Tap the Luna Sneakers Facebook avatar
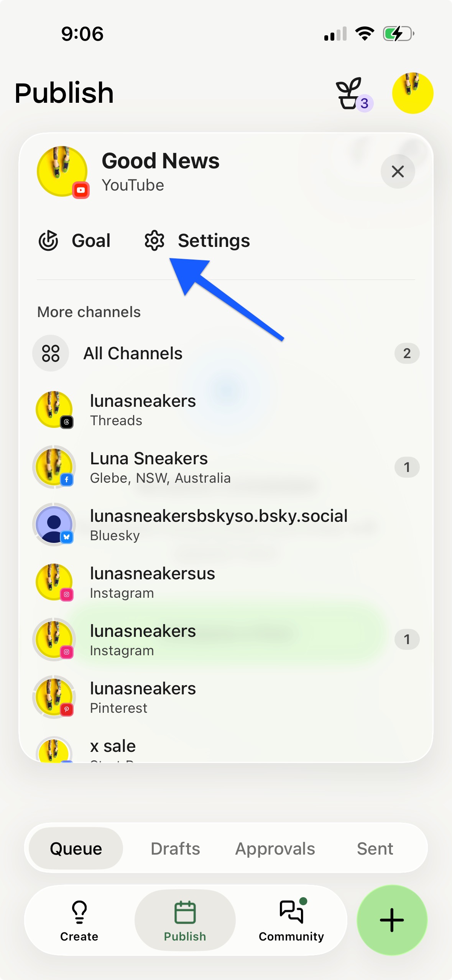 point(54,467)
